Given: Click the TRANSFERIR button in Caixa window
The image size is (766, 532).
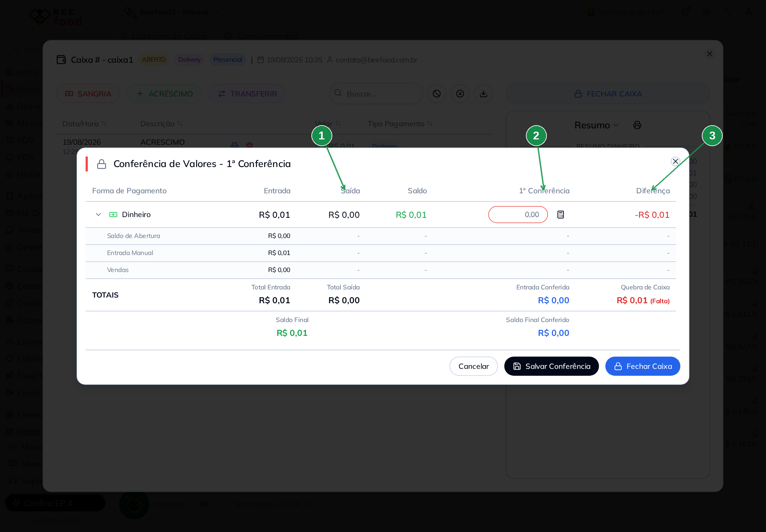Looking at the screenshot, I should pyautogui.click(x=247, y=94).
